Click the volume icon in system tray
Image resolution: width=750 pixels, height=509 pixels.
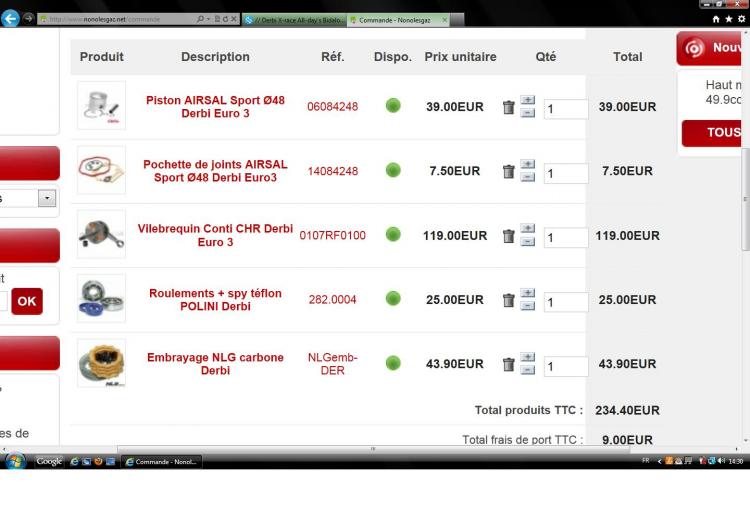click(721, 461)
